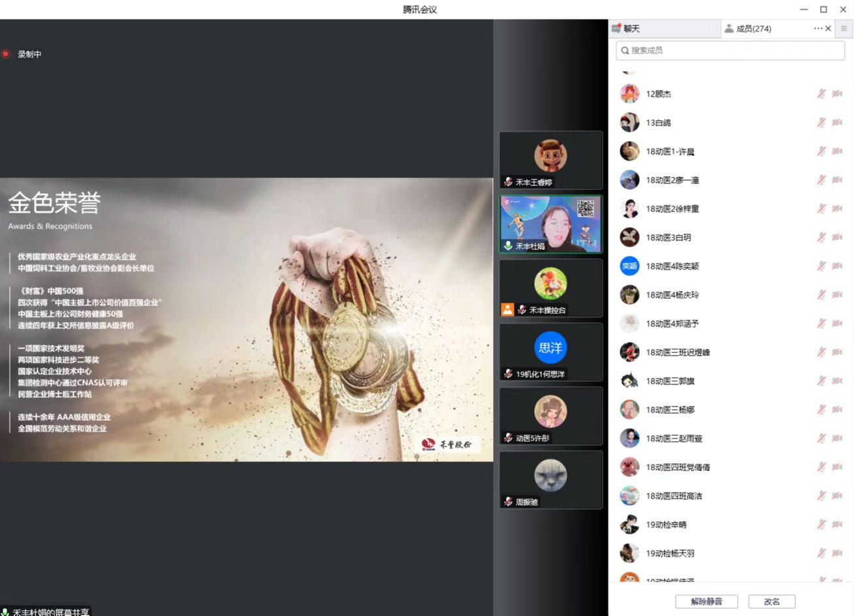Maximize the 腾讯会议 window

pyautogui.click(x=823, y=9)
